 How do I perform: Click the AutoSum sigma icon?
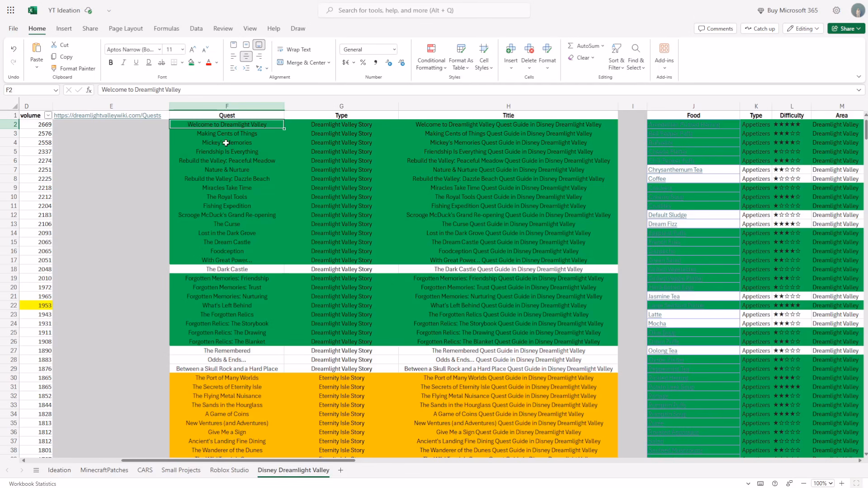tap(571, 46)
